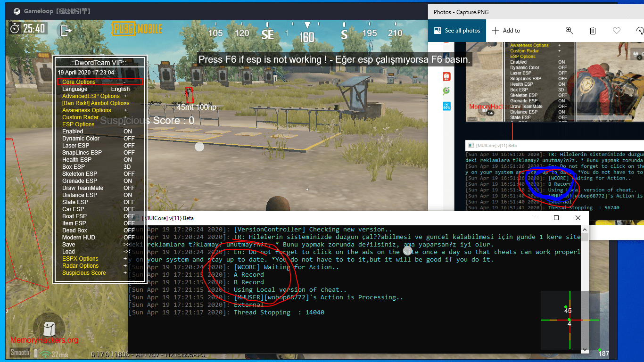
Task: Toggle the SnapLines ESP option
Action: [x=98, y=153]
